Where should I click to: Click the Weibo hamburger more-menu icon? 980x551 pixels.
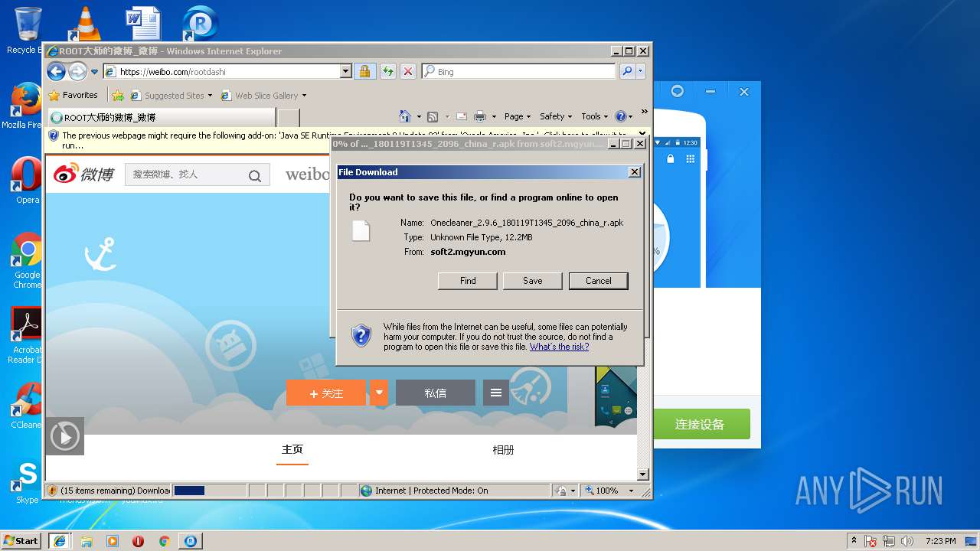click(x=496, y=393)
